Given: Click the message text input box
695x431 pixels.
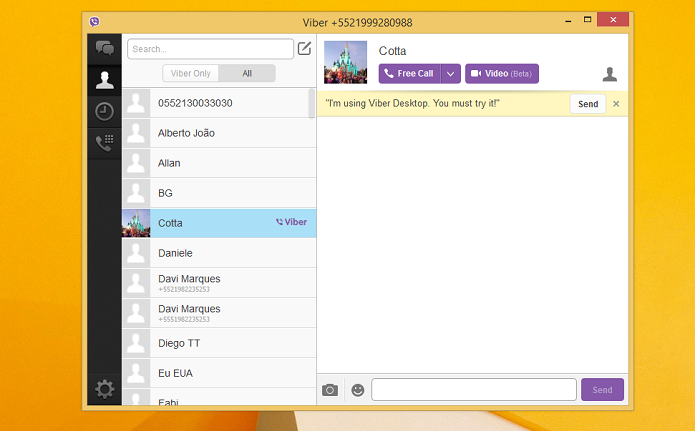Looking at the screenshot, I should click(474, 390).
